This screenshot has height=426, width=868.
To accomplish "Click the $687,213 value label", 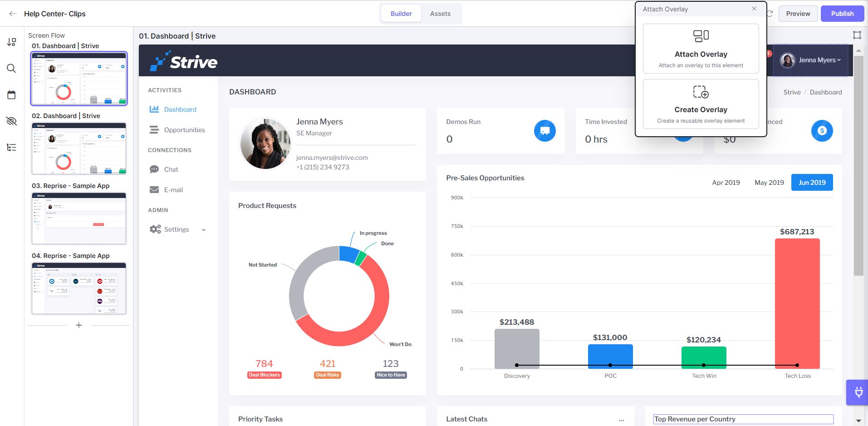I will coord(797,232).
